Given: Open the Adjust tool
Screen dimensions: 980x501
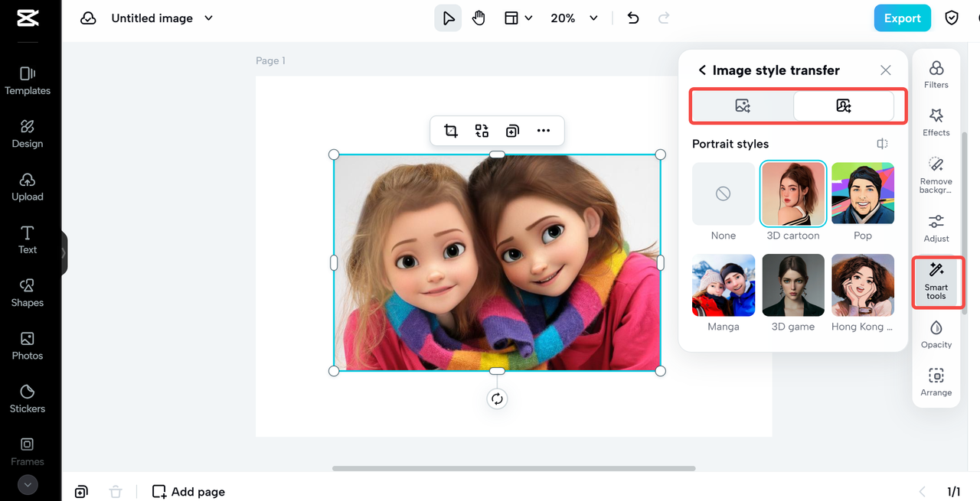Looking at the screenshot, I should pos(936,228).
